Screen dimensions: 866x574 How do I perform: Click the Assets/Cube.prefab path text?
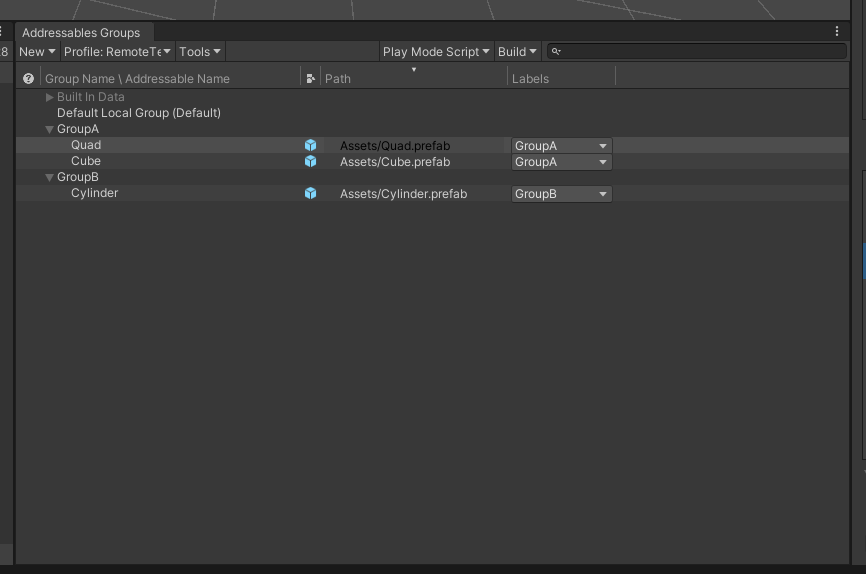395,162
